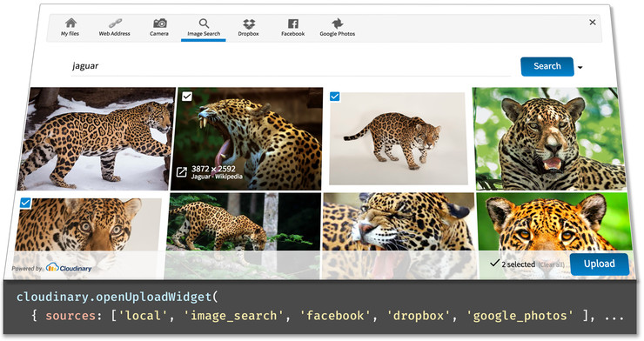Click the Clear all link
Viewport: 644px width, 341px height.
(551, 264)
